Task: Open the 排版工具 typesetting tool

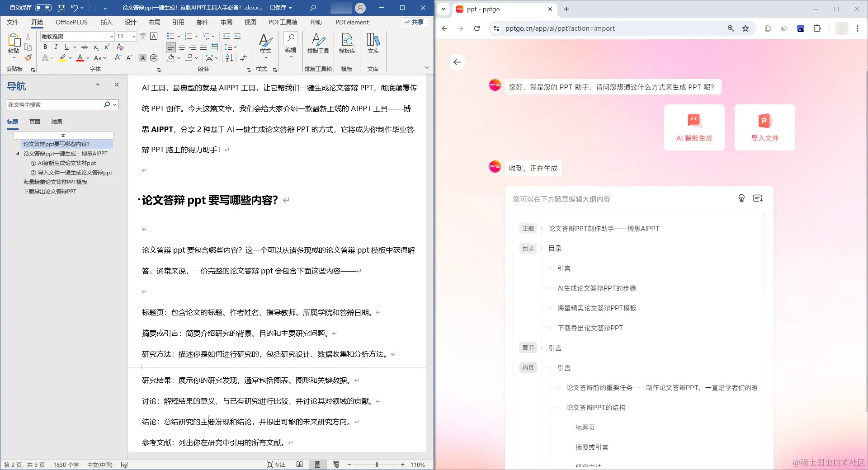Action: pyautogui.click(x=318, y=44)
